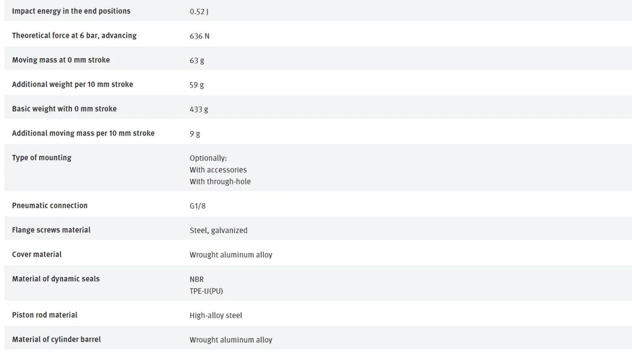Select the 636 N force value

pos(199,36)
